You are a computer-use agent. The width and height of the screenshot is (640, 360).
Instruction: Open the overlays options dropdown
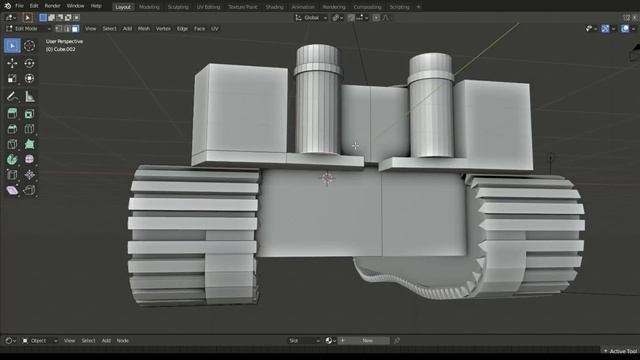point(633,29)
